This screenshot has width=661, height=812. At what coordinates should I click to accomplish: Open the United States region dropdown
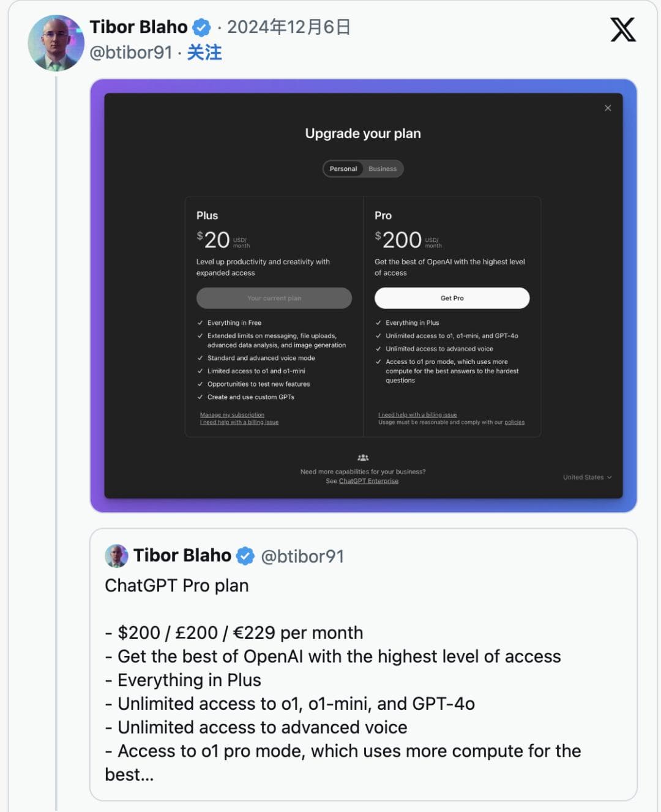[x=587, y=477]
